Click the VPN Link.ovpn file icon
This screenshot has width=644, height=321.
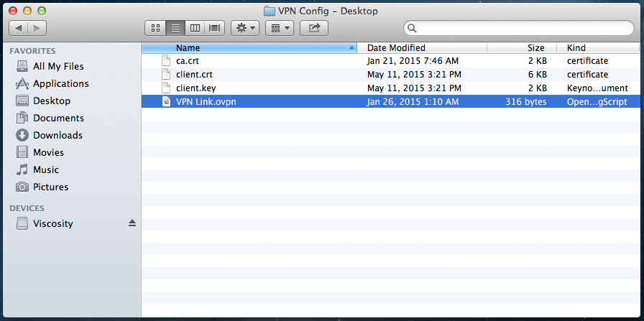pyautogui.click(x=166, y=101)
